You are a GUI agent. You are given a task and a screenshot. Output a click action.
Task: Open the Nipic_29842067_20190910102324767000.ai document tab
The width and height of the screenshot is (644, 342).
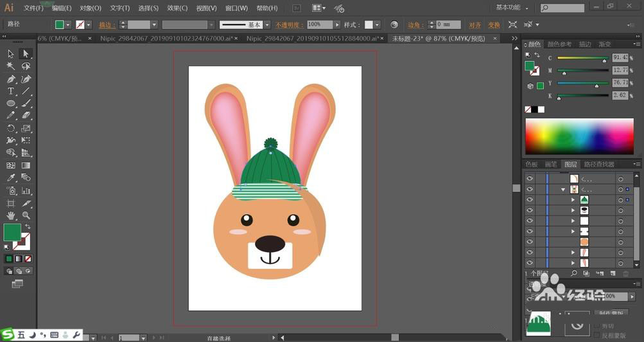(x=165, y=39)
